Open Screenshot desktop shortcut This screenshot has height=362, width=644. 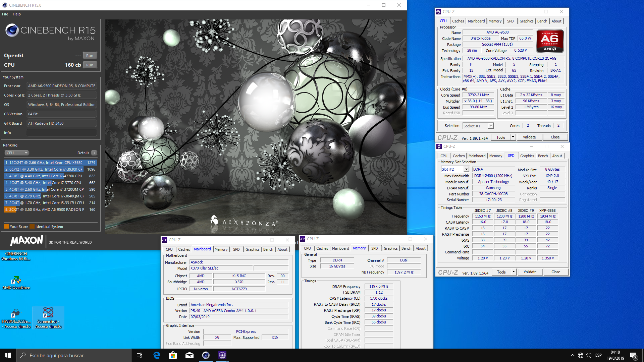pyautogui.click(x=48, y=318)
